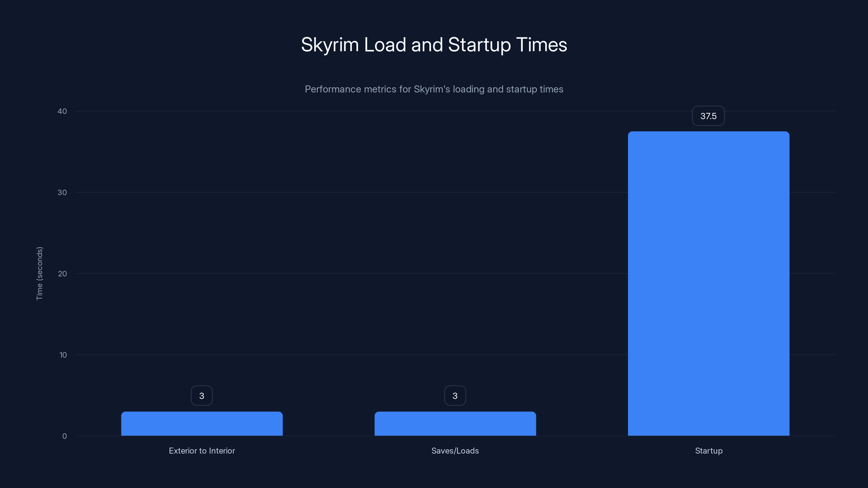Select the Saves/Loads axis label
The height and width of the screenshot is (488, 868).
coord(455,451)
